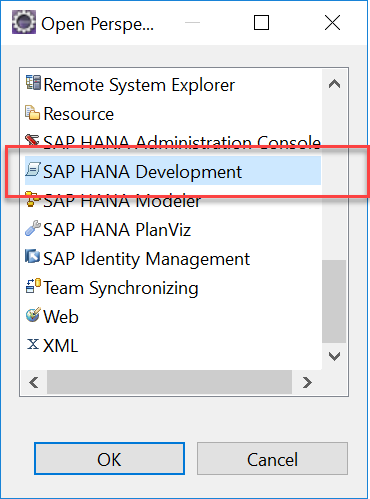Click the Web perspective globe icon
The height and width of the screenshot is (499, 370).
coord(33,315)
